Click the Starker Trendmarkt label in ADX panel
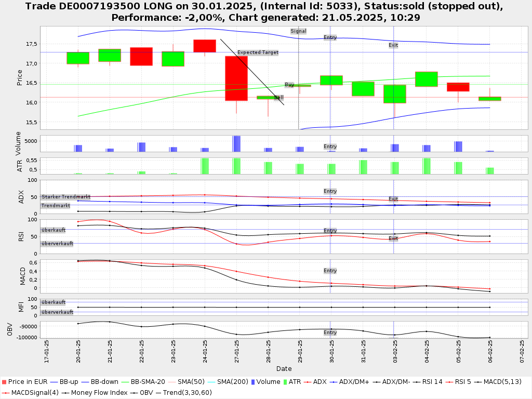Viewport: 532px width, 399px height. coord(66,197)
